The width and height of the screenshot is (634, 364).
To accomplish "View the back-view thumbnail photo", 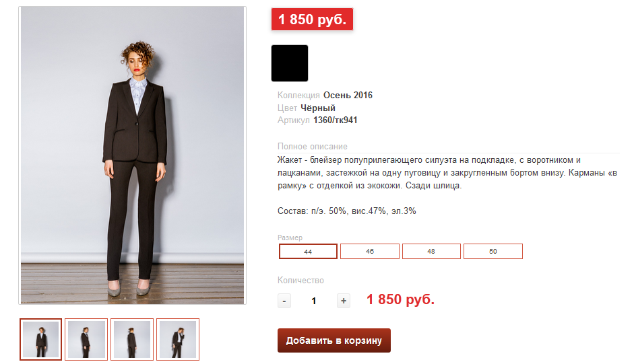I will [132, 339].
